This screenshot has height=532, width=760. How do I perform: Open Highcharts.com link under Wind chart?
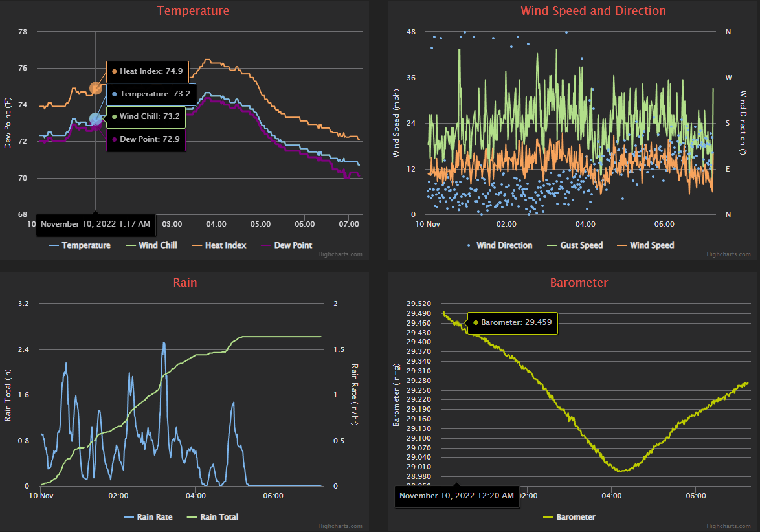(728, 254)
